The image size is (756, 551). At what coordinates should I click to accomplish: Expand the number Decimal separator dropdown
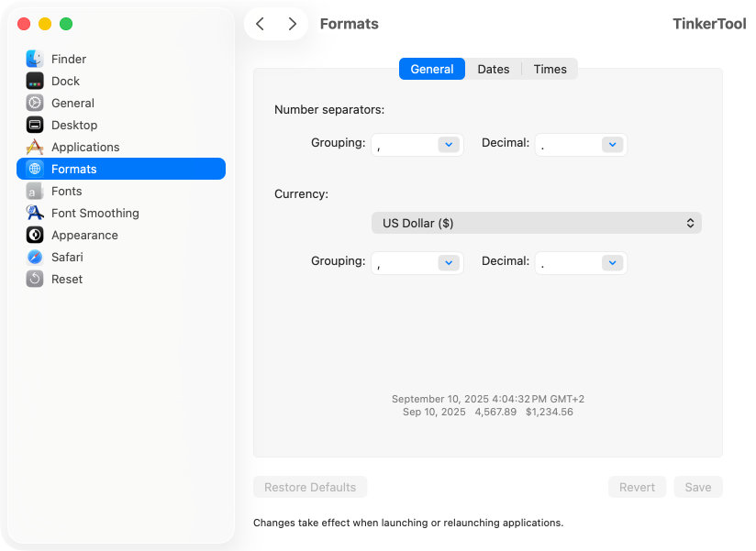(612, 144)
